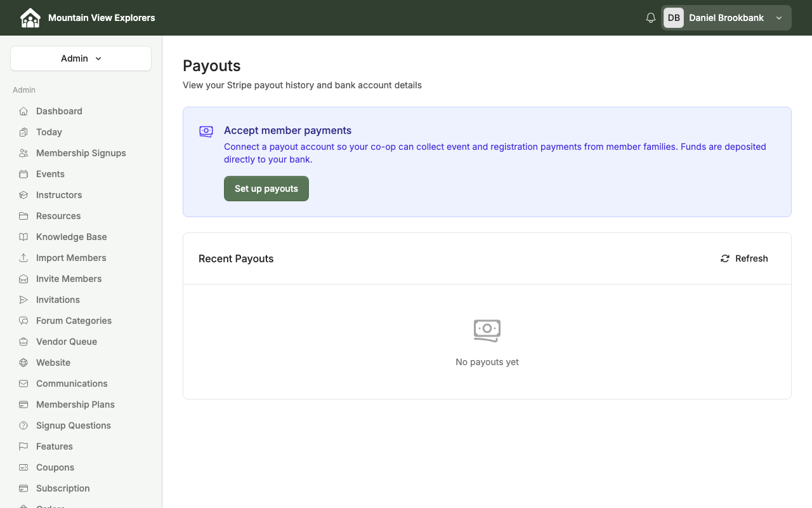The width and height of the screenshot is (812, 508).
Task: Open Membership Plans
Action: (x=75, y=404)
